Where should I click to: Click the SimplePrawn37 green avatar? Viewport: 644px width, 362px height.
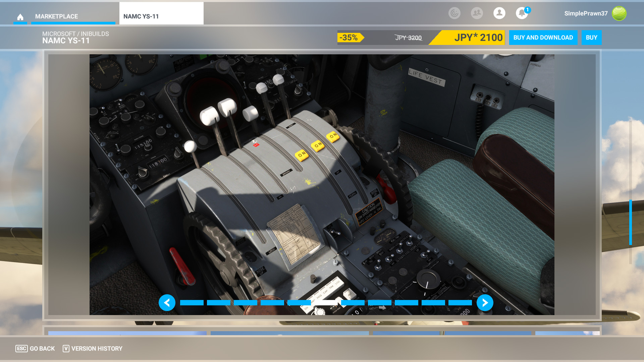(x=619, y=13)
